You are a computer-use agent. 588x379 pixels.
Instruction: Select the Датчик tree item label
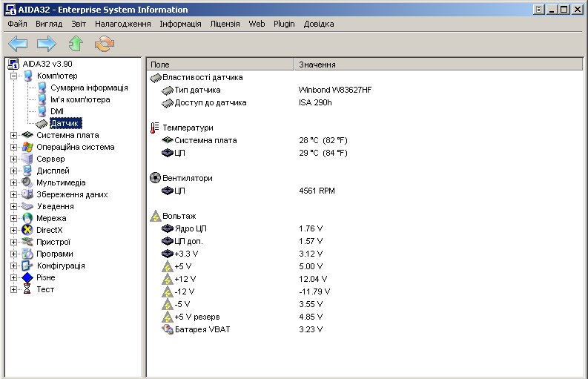point(65,123)
